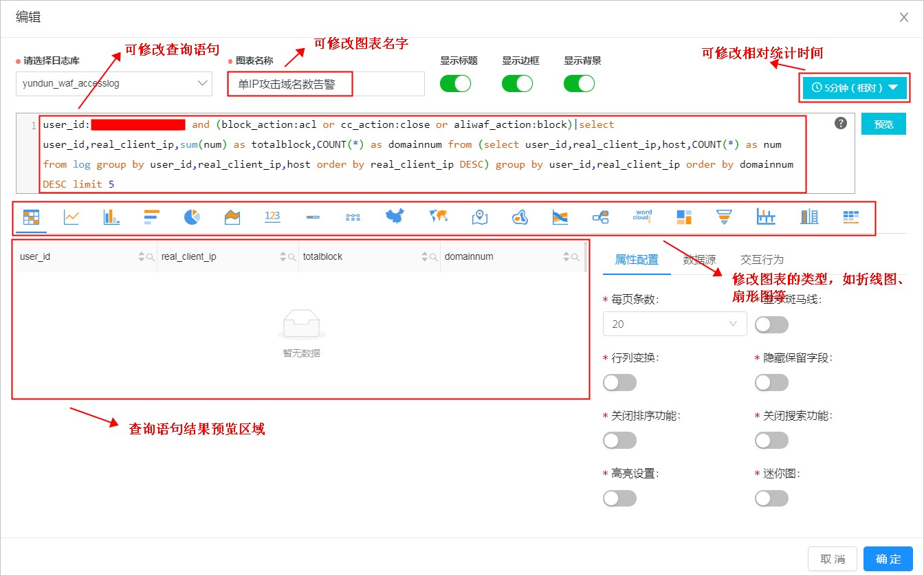Select the box plot style chart icon
Viewport: 924px width, 576px height.
(766, 217)
